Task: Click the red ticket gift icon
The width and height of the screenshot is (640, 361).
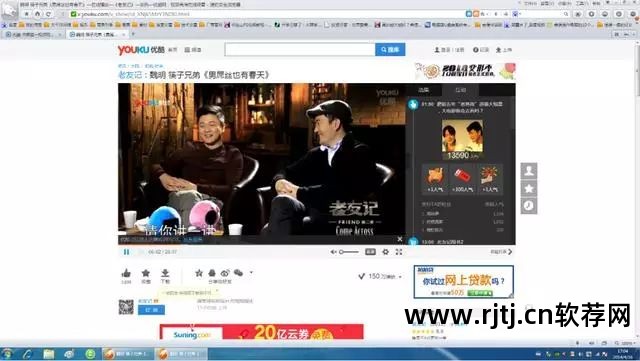Action: [x=462, y=179]
